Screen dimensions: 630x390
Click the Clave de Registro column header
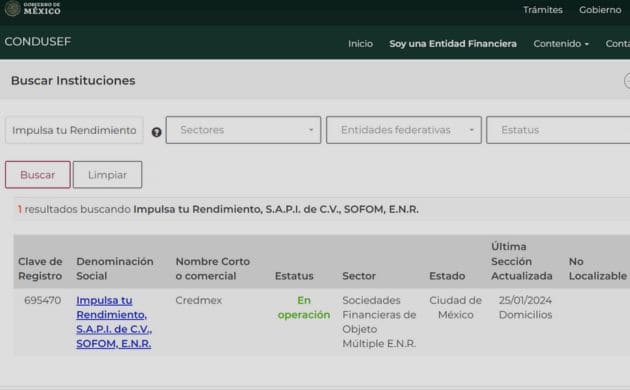click(40, 269)
